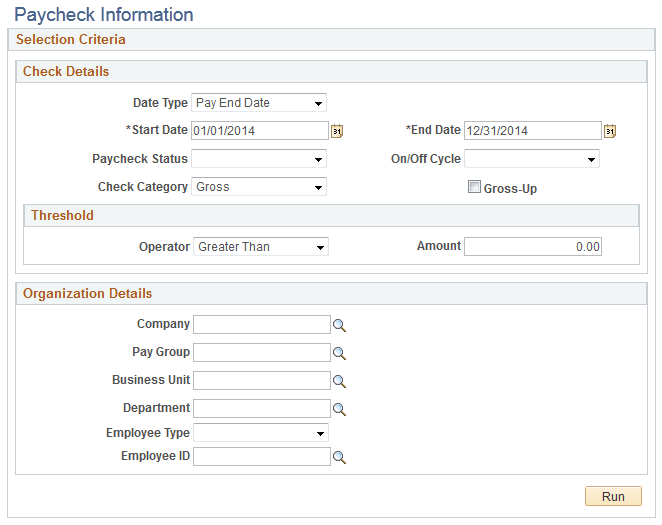Click the Company lookup magnifier icon

click(339, 325)
